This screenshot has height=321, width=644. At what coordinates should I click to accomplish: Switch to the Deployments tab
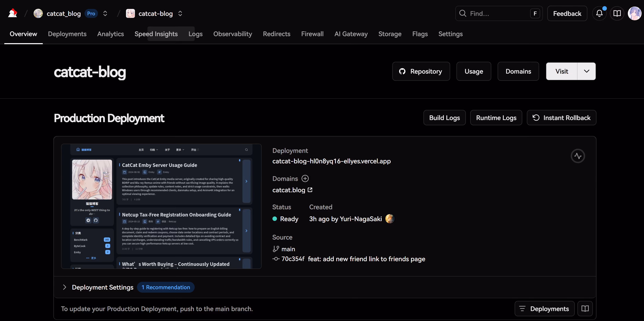(67, 34)
